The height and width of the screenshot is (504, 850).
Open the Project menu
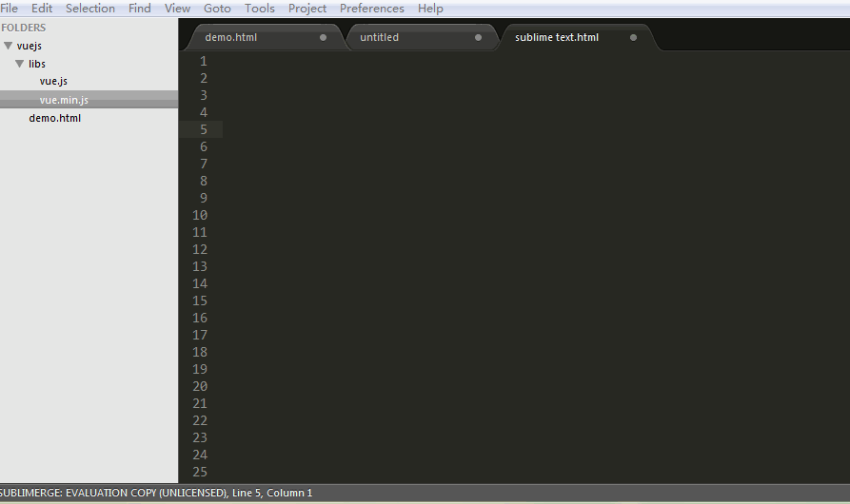(x=306, y=9)
